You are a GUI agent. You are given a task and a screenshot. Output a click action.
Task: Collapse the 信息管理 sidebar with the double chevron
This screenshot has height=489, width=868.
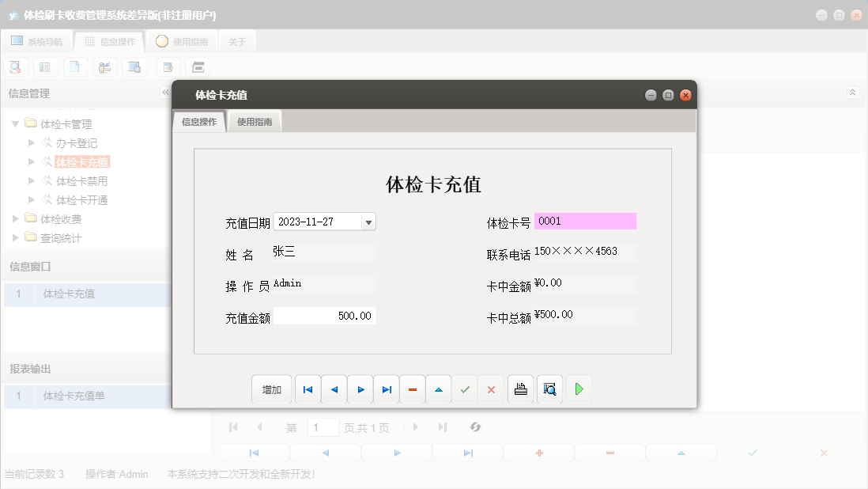(x=165, y=92)
